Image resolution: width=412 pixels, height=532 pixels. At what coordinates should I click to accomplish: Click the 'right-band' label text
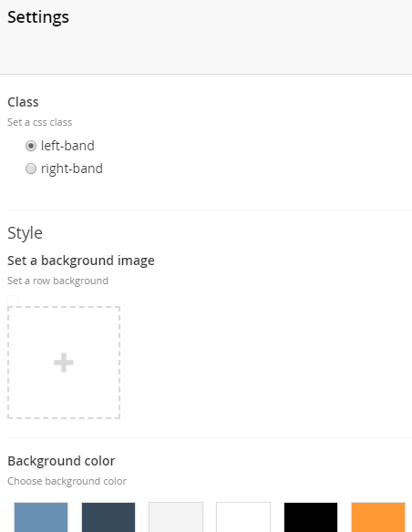tap(72, 169)
